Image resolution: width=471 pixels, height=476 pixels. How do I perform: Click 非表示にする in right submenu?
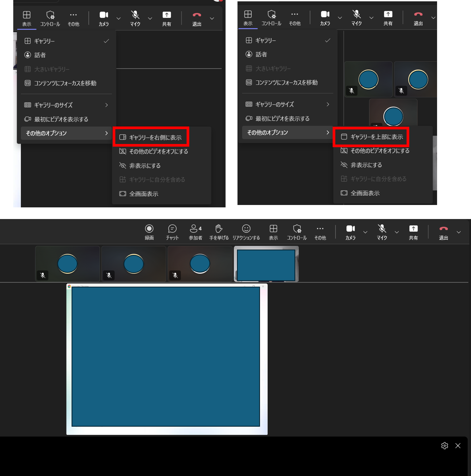click(x=383, y=165)
